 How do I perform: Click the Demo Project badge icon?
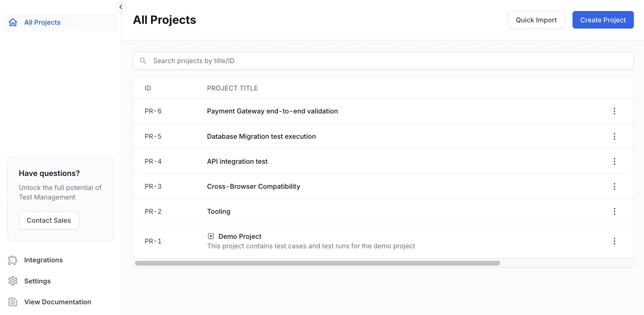(211, 236)
